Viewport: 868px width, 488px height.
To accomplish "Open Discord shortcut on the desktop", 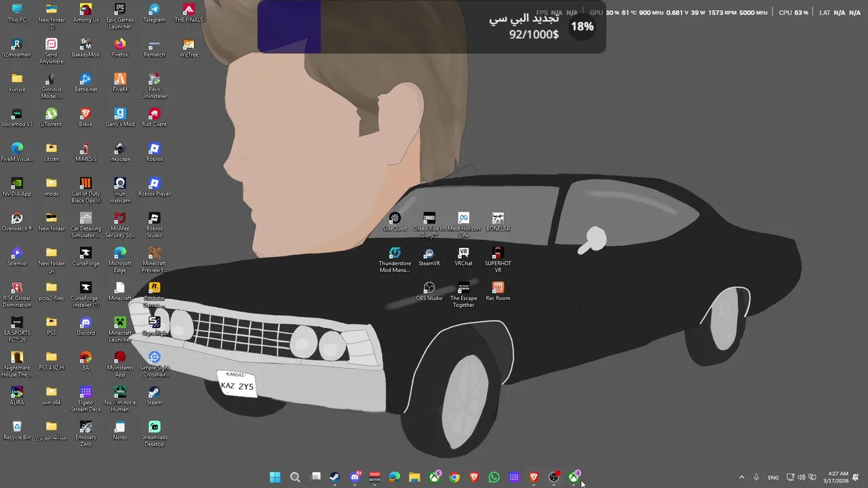I will (x=85, y=325).
